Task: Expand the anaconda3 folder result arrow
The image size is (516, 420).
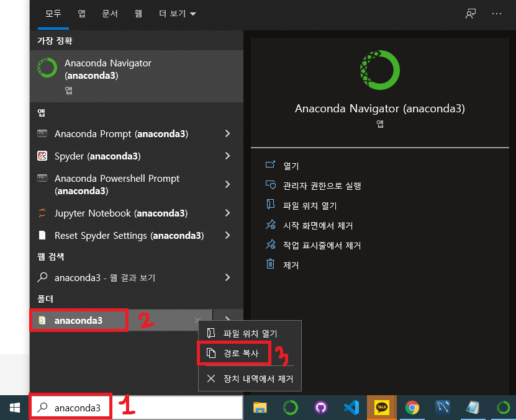Action: point(227,318)
